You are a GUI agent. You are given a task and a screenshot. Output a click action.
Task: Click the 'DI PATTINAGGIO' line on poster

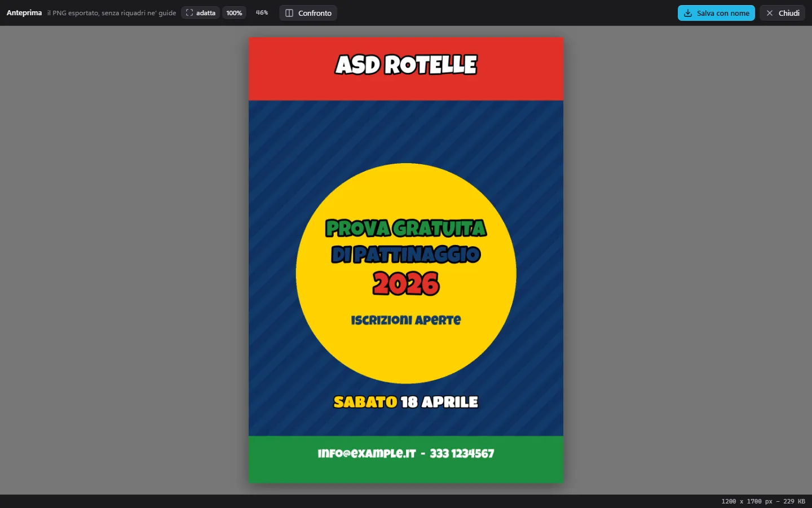coord(406,255)
